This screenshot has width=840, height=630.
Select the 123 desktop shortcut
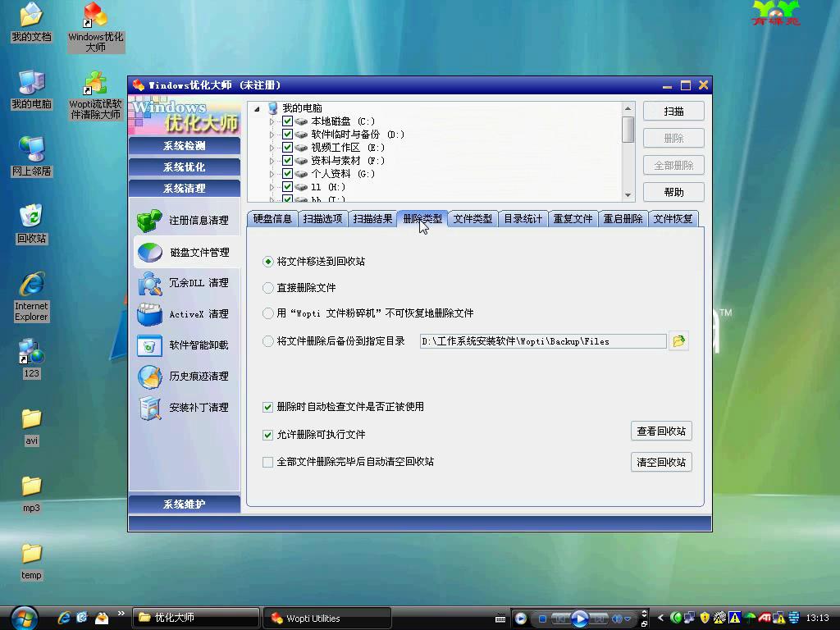pyautogui.click(x=31, y=359)
